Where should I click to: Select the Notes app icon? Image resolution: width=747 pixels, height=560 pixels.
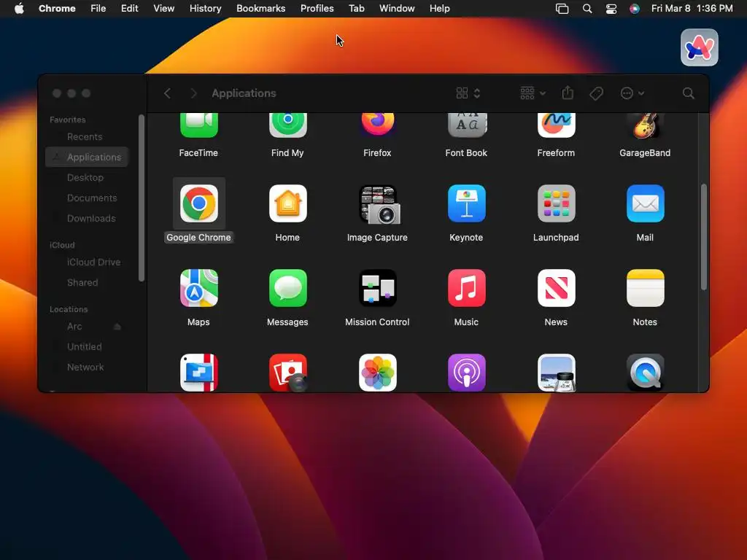tap(645, 288)
